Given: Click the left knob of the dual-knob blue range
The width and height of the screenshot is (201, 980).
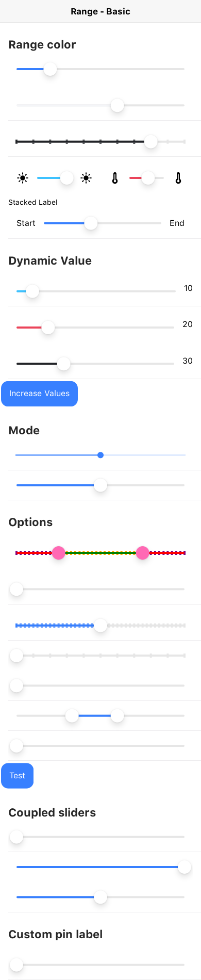Looking at the screenshot, I should tap(72, 716).
